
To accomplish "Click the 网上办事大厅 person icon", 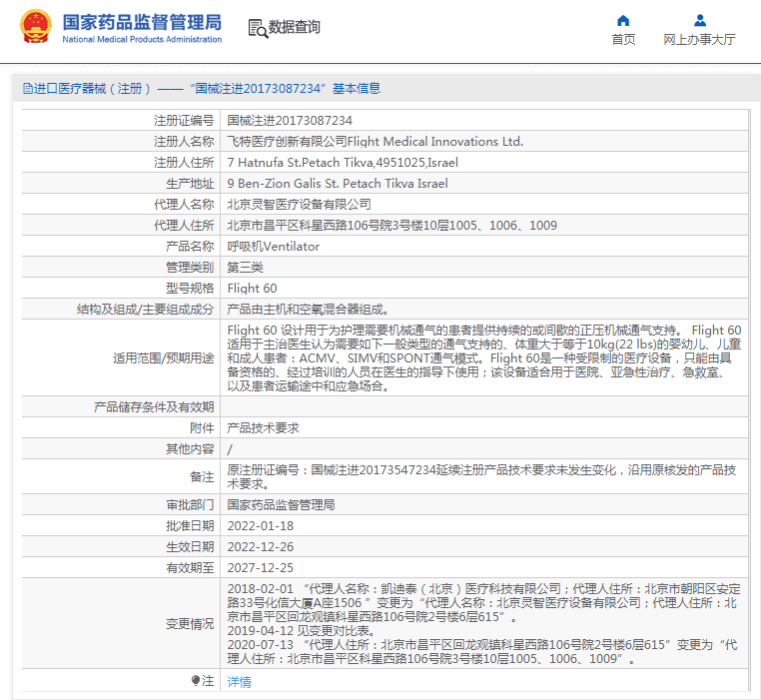I will pos(699,20).
